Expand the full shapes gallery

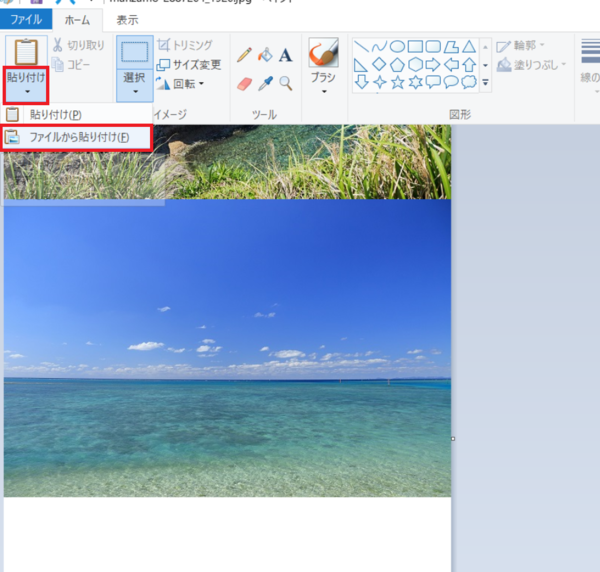point(485,82)
